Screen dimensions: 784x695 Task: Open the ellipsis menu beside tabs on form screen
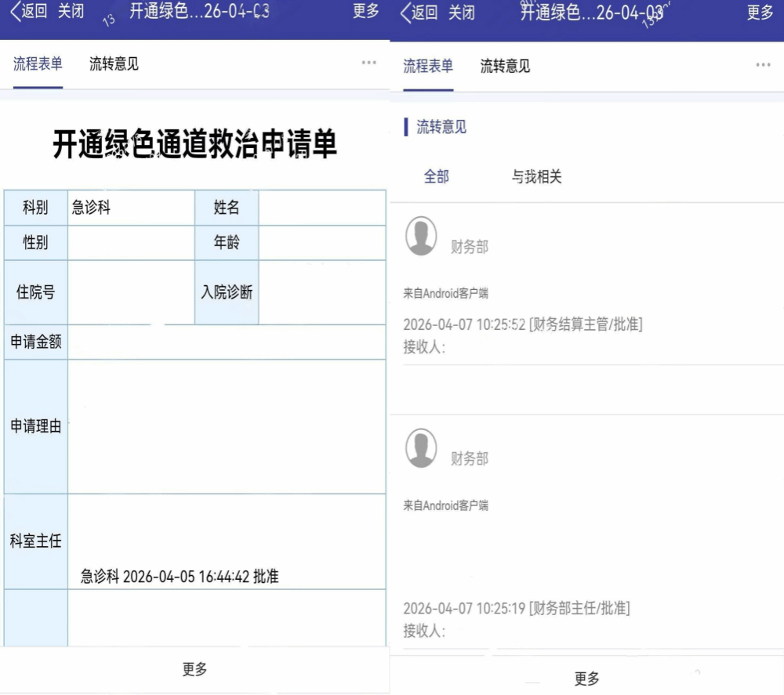[368, 63]
